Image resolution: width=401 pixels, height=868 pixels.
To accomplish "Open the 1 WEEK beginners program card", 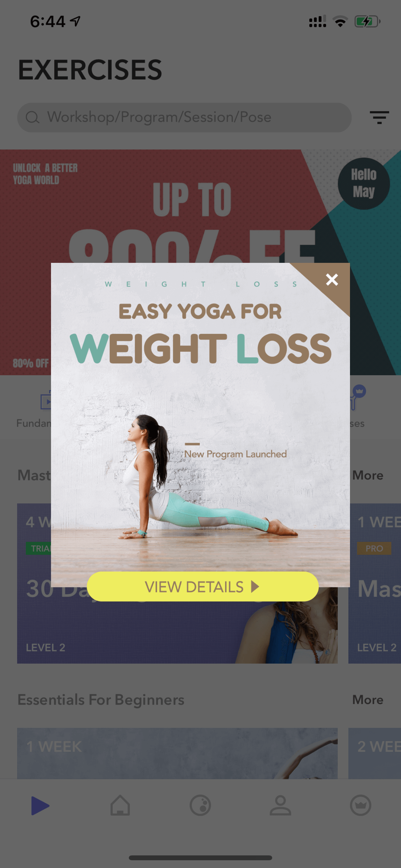I will pyautogui.click(x=177, y=753).
